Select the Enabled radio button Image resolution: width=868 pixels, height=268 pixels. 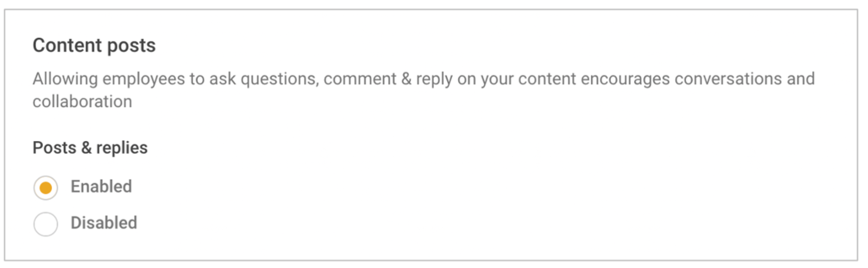click(45, 188)
